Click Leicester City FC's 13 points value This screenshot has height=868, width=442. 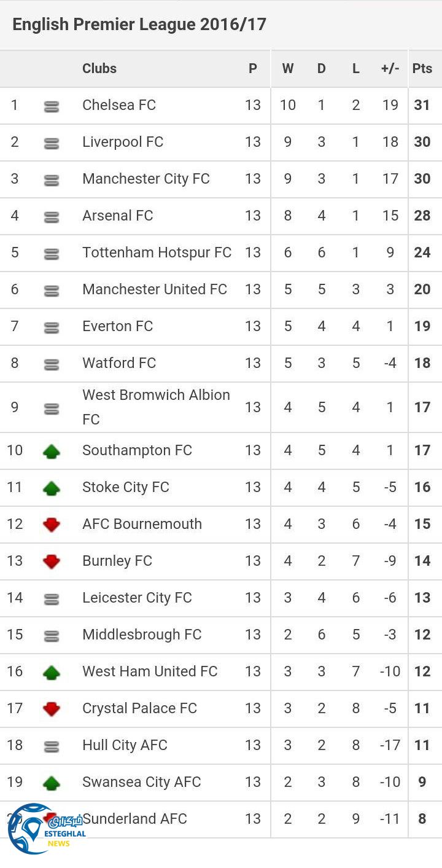click(422, 598)
